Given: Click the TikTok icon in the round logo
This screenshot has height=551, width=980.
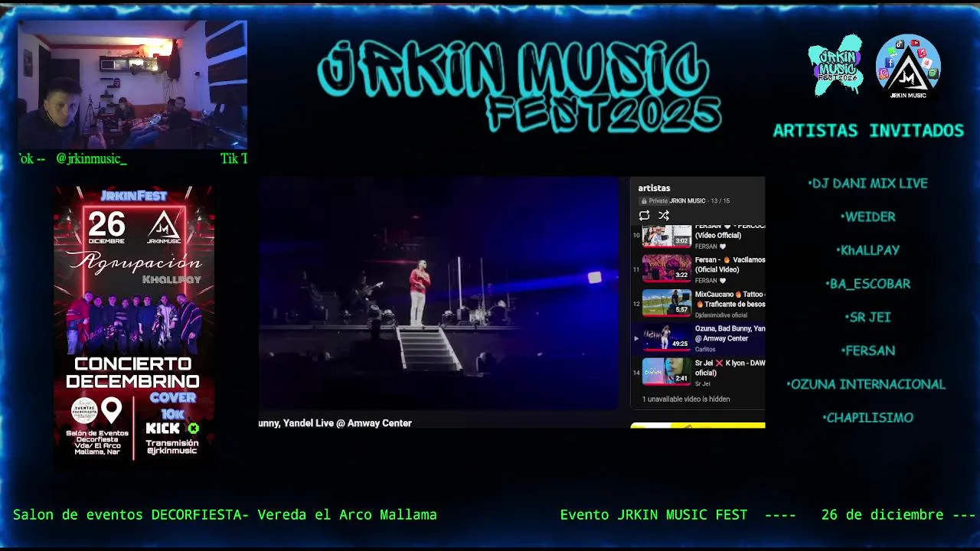Looking at the screenshot, I should (900, 44).
